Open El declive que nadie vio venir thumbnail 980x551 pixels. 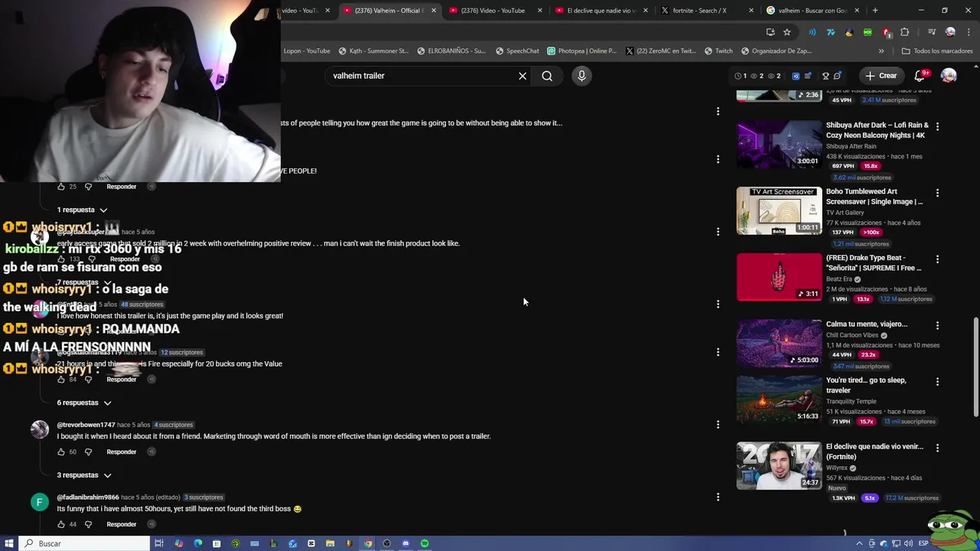[x=779, y=465]
